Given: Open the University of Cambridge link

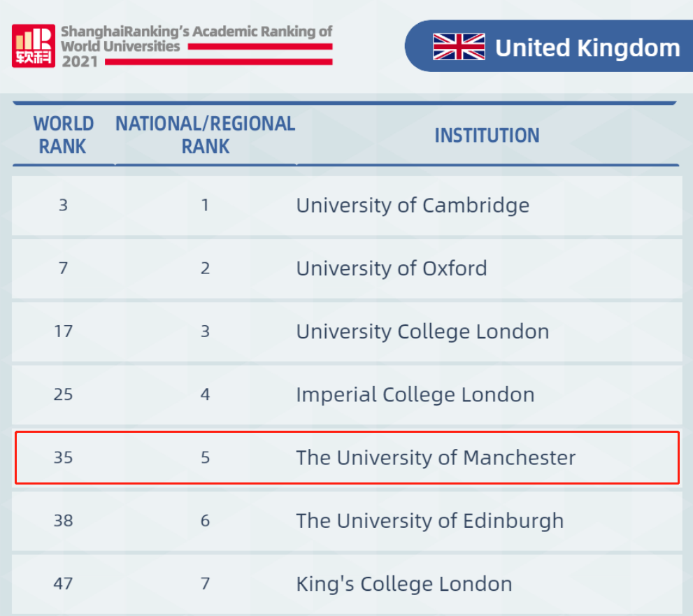Looking at the screenshot, I should click(x=413, y=206).
